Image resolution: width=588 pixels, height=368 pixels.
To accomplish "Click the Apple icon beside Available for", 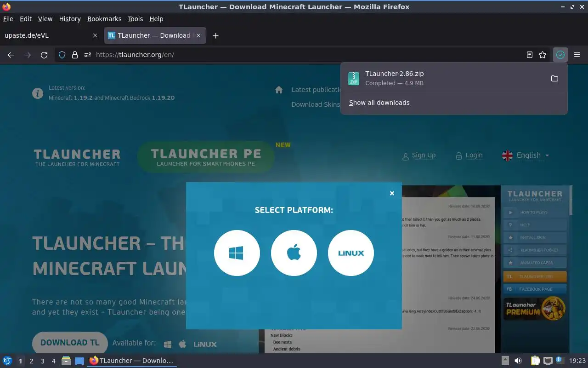I will click(x=182, y=344).
